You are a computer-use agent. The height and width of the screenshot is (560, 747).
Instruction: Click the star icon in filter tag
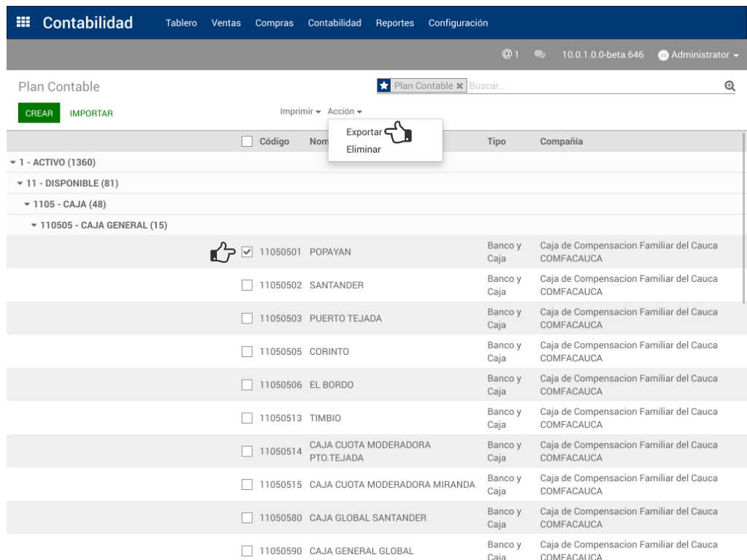[384, 86]
